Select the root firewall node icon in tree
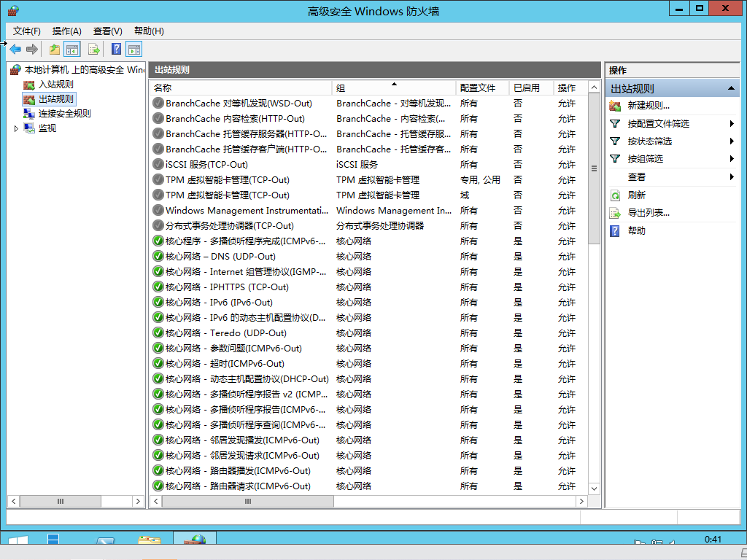Image resolution: width=747 pixels, height=560 pixels. point(16,70)
